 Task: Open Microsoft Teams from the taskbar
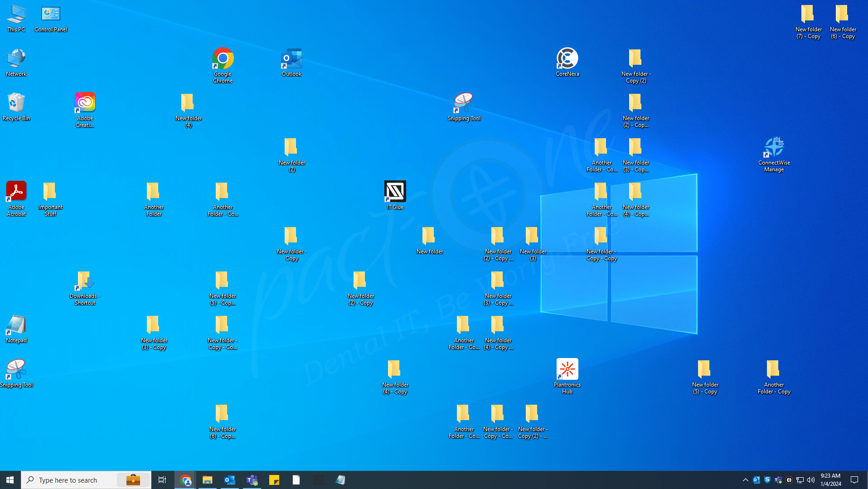[252, 479]
